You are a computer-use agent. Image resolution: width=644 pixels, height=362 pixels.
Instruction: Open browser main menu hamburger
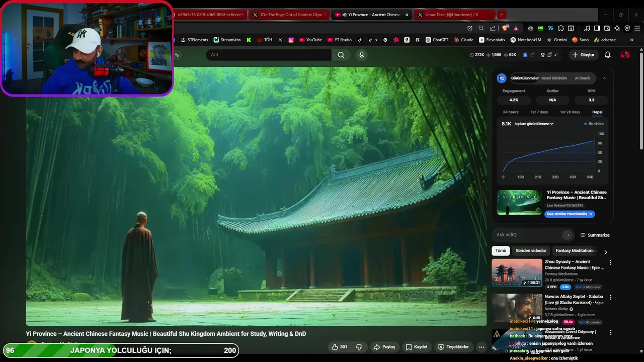click(636, 28)
